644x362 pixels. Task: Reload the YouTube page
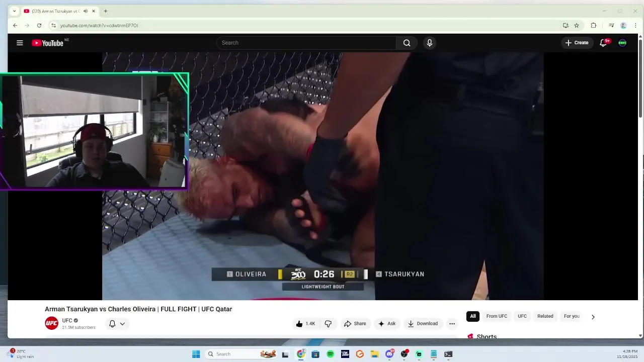(x=39, y=25)
